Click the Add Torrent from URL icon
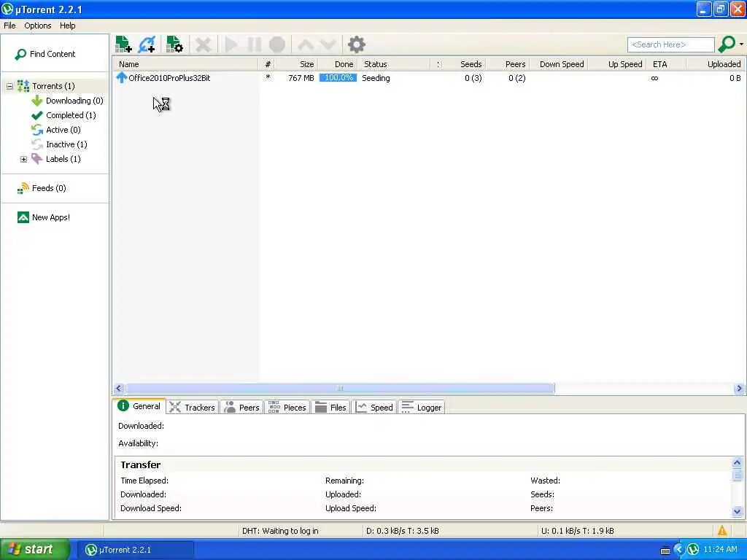Image resolution: width=747 pixels, height=560 pixels. tap(147, 44)
